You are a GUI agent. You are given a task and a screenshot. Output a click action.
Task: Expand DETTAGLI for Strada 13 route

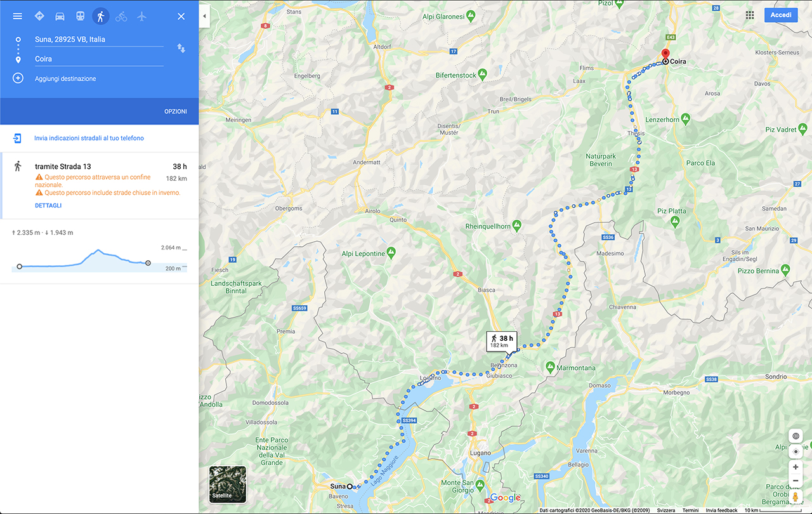coord(48,206)
